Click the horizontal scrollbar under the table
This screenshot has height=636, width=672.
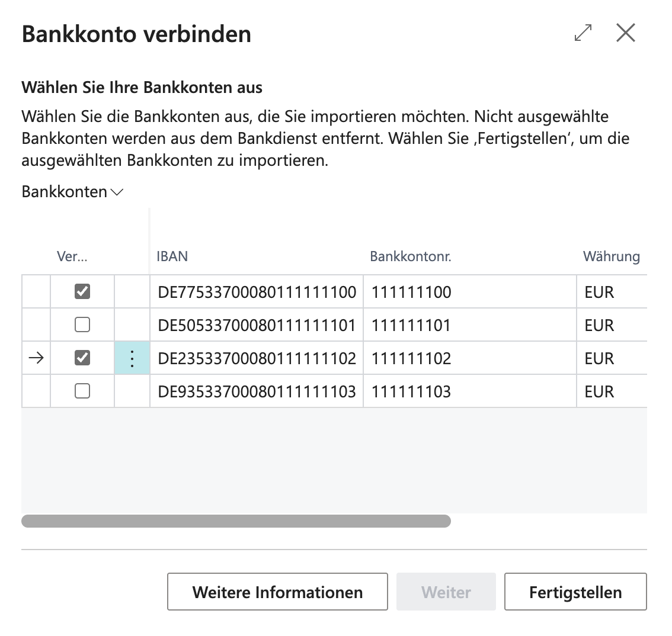(x=236, y=521)
